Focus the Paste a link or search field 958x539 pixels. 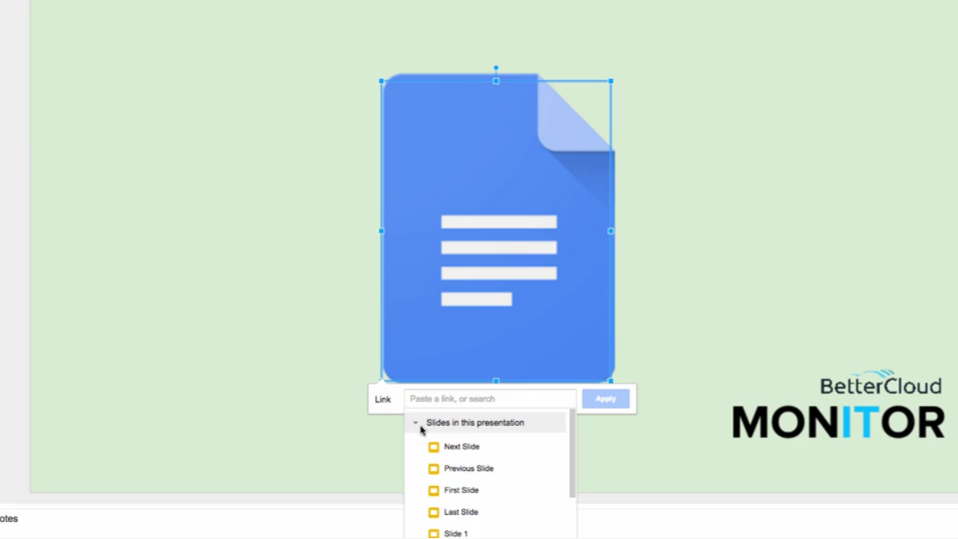tap(490, 399)
